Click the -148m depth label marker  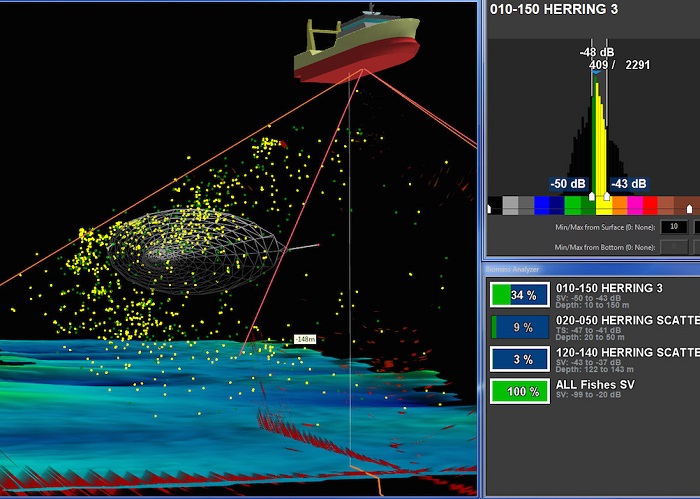pos(305,340)
